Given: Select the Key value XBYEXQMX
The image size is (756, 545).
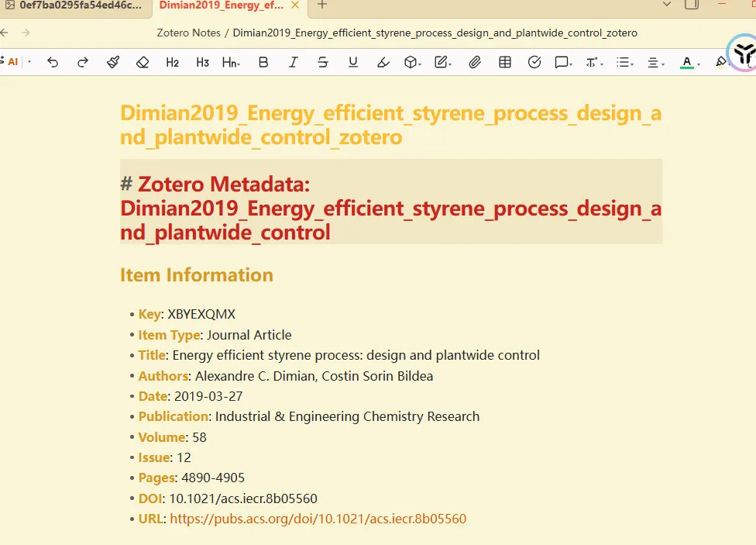Looking at the screenshot, I should [x=201, y=314].
